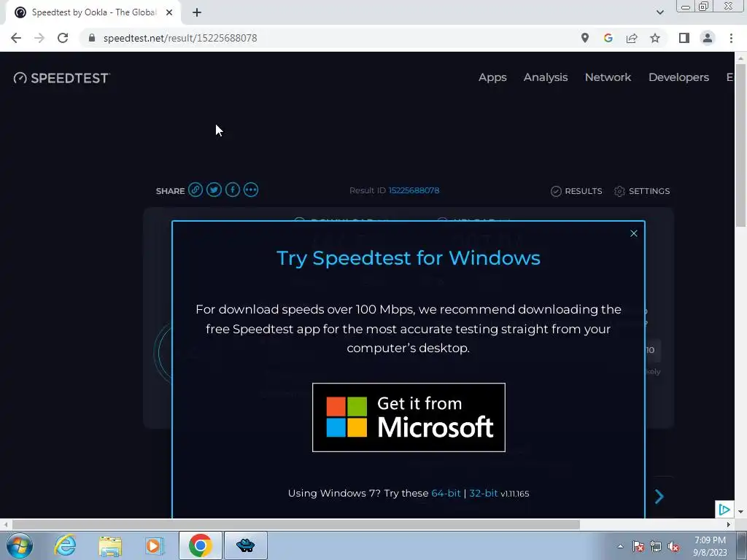Viewport: 747px width, 560px height.
Task: Click the Google icon in the address bar
Action: coord(608,38)
